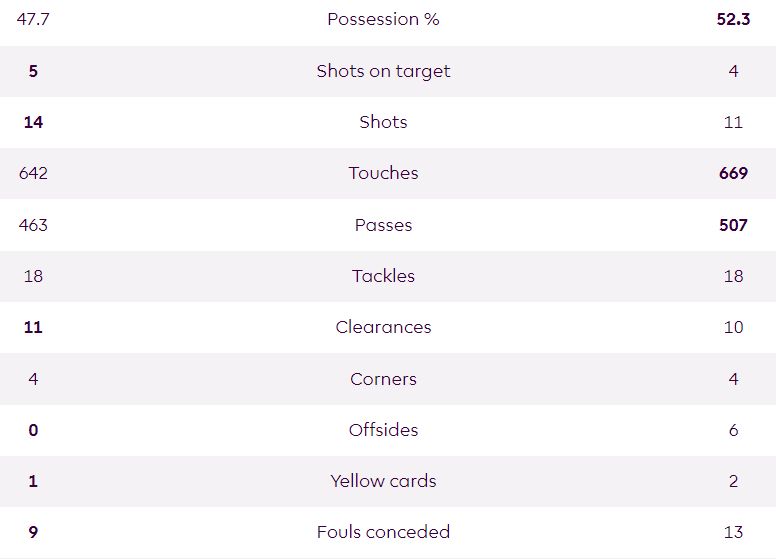Click the 13 fouls conceded value
The width and height of the screenshot is (776, 560).
pyautogui.click(x=733, y=532)
